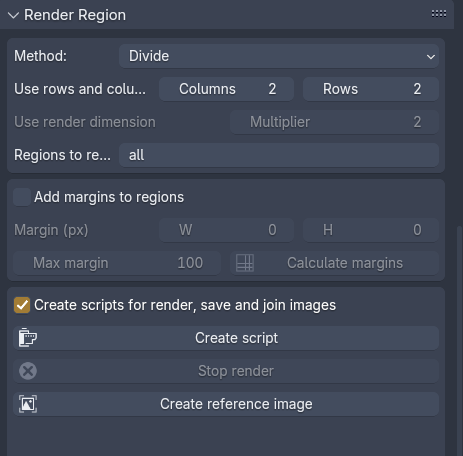Screen dimensions: 463x456
Task: Click the Method: label
Action: 40,56
